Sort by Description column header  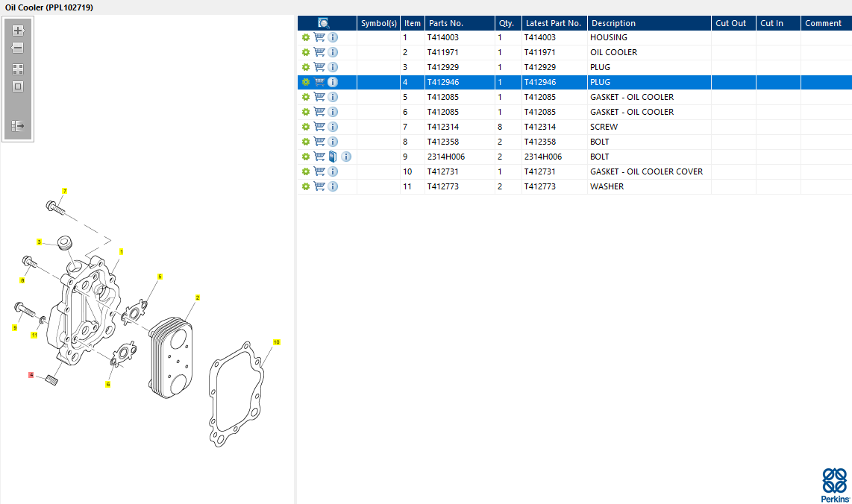point(649,23)
